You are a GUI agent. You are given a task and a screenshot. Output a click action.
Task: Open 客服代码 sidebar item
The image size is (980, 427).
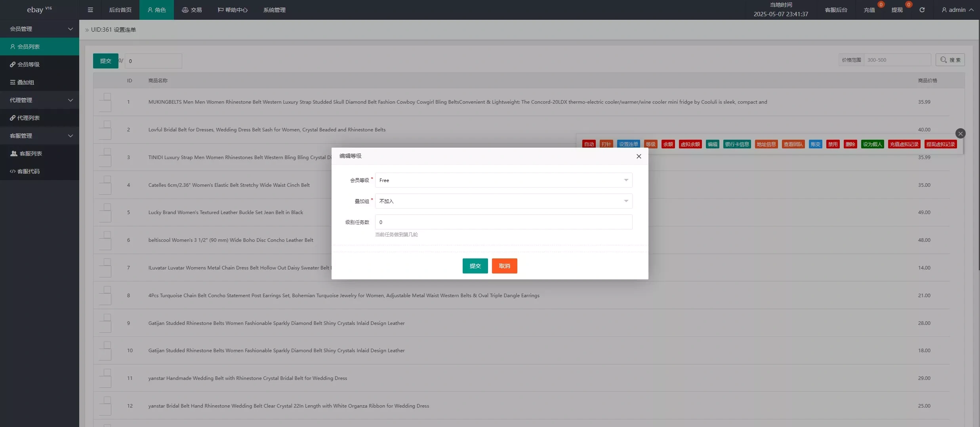click(28, 171)
